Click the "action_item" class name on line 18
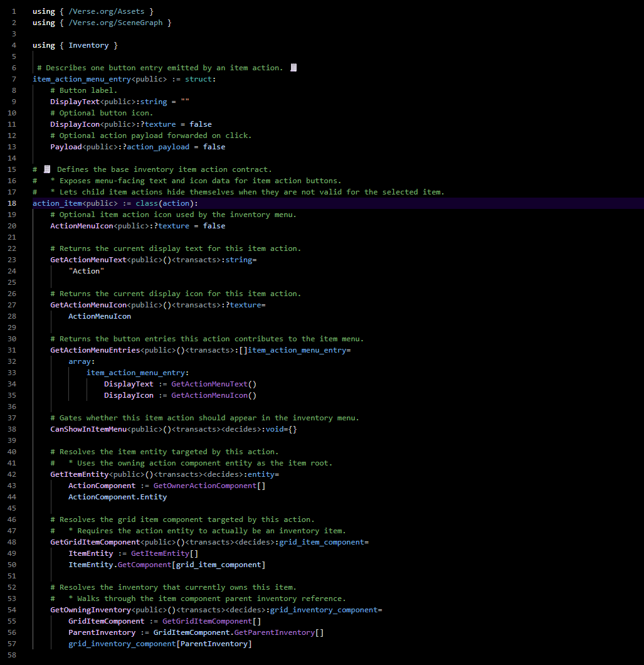The image size is (644, 665). [57, 203]
